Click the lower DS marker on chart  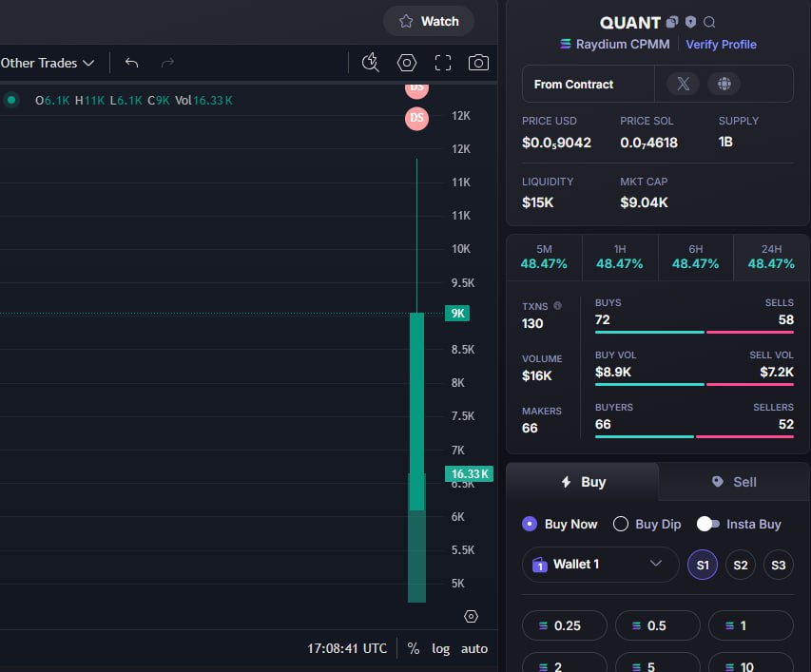[416, 118]
